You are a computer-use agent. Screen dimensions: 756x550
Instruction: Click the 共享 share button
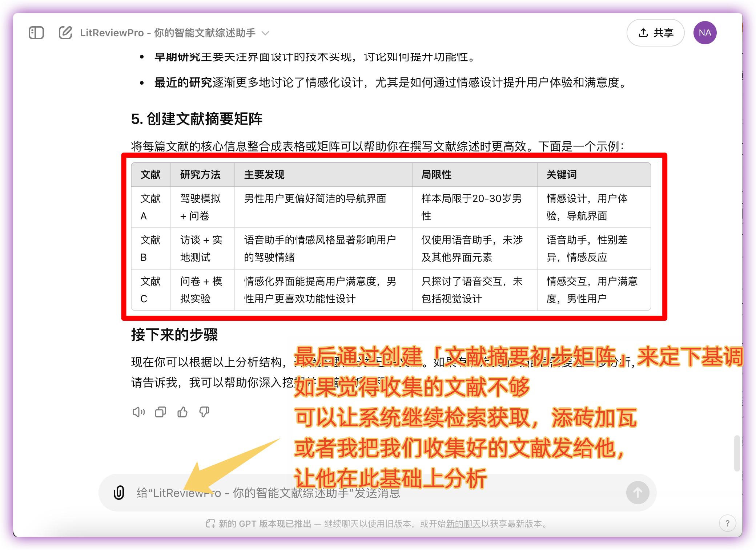(655, 33)
